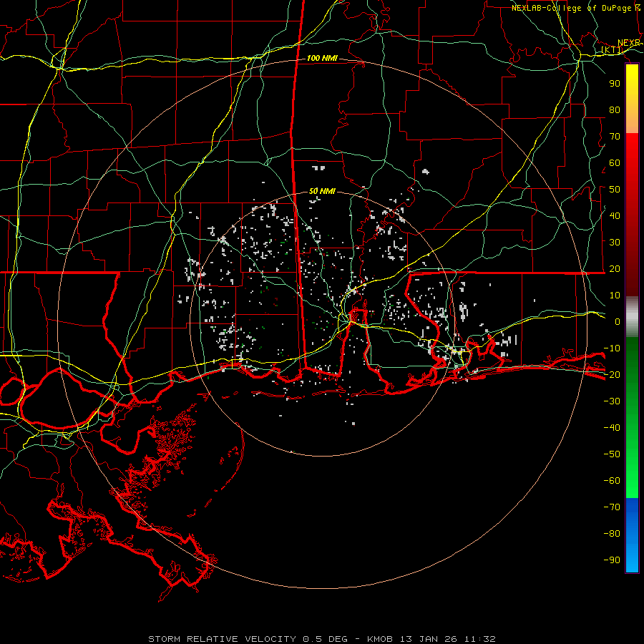Select the -80 knot scale label
The height and width of the screenshot is (644, 644).
[612, 534]
